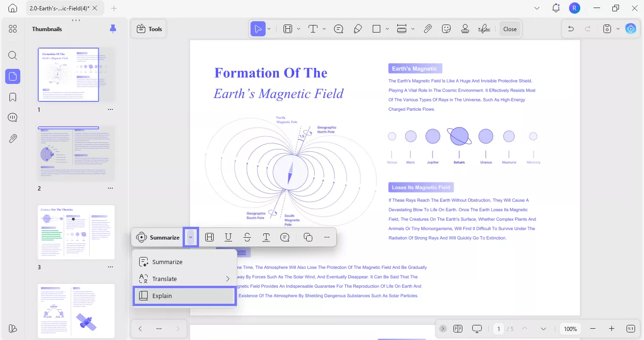Viewport: 644px width, 340px height.
Task: Click the attachment paperclip tool in top toolbar
Action: (x=427, y=29)
